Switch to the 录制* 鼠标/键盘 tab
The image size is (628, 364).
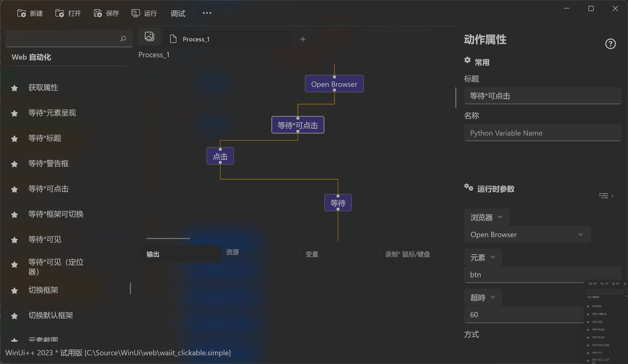coord(407,254)
